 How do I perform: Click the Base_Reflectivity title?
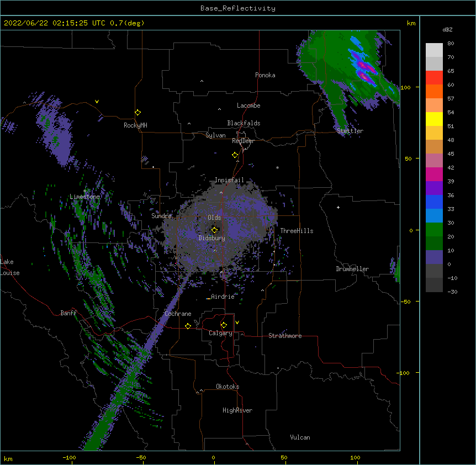click(238, 8)
